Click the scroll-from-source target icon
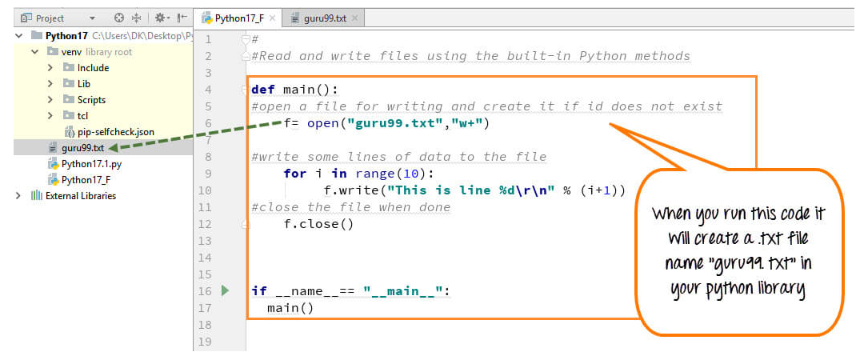 tap(119, 18)
